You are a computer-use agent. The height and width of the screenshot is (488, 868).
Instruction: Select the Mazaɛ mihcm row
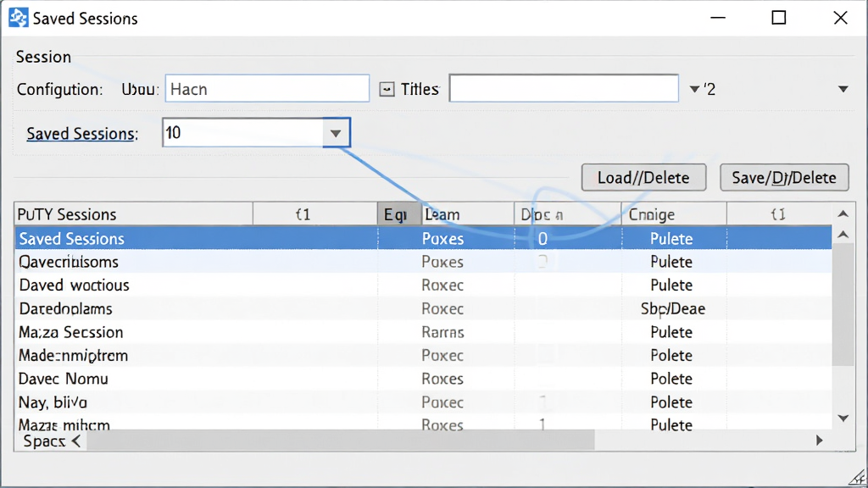click(x=423, y=424)
